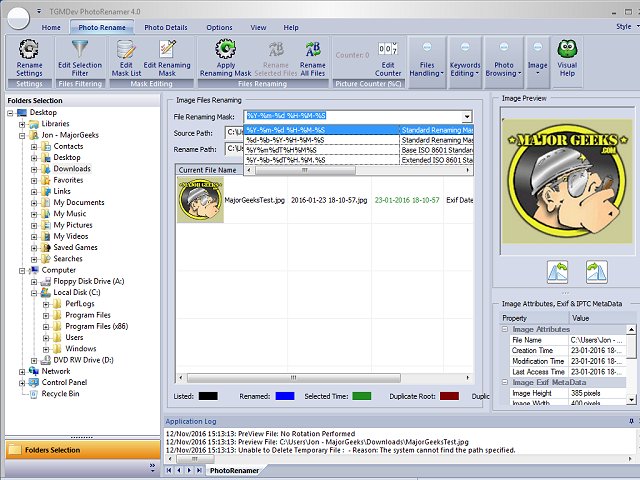Select the PhotoRenamer bottom tab
The image size is (640, 480).
pos(234,470)
